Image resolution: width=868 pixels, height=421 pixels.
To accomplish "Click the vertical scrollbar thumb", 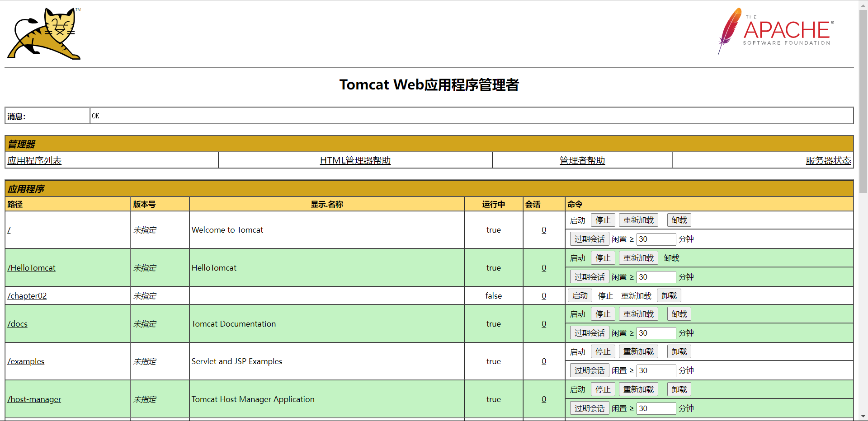I will (x=863, y=101).
